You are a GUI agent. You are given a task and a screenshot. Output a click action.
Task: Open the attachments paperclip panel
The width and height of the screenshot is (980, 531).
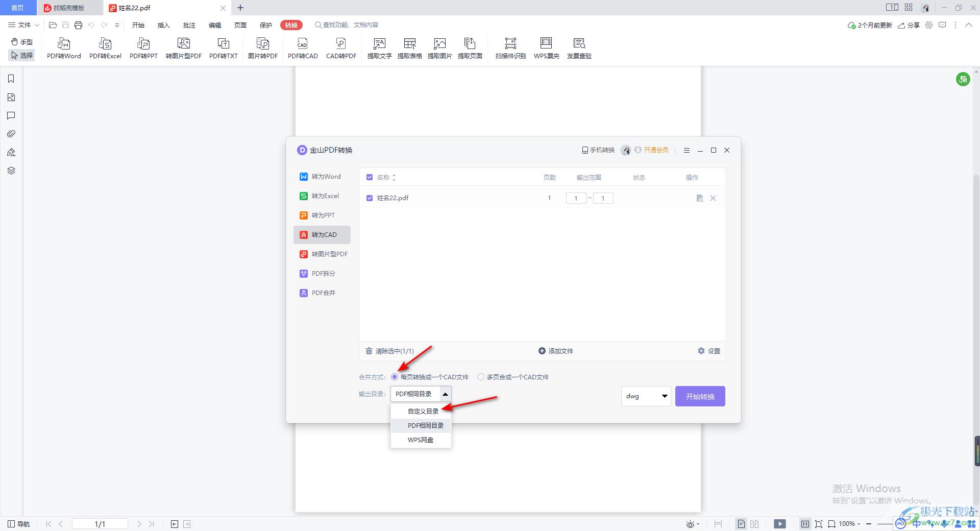coord(11,134)
